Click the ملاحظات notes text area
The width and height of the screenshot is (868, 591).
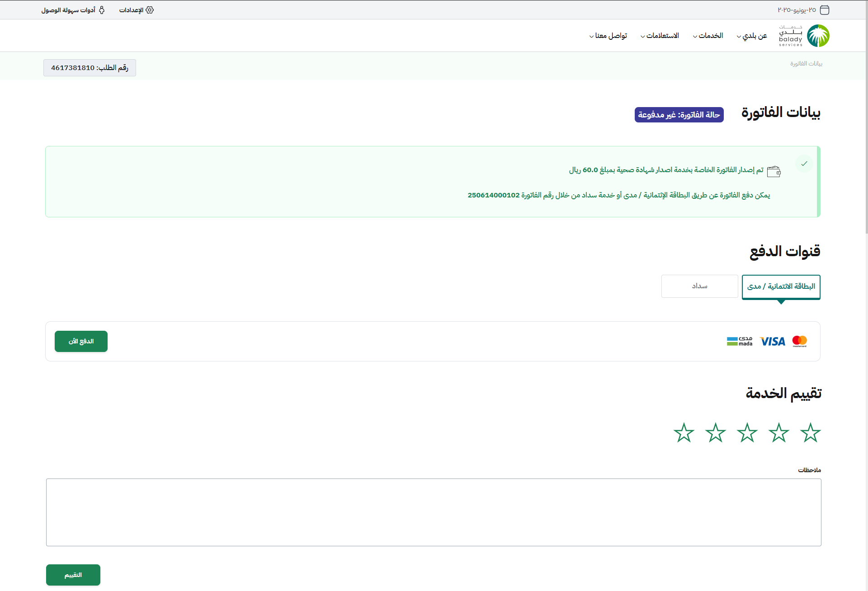pyautogui.click(x=434, y=512)
